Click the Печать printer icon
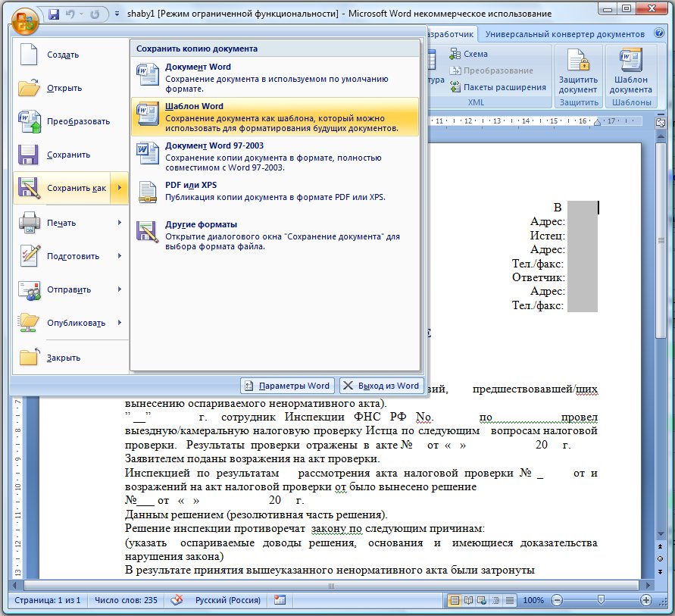The width and height of the screenshot is (675, 616). pyautogui.click(x=29, y=223)
